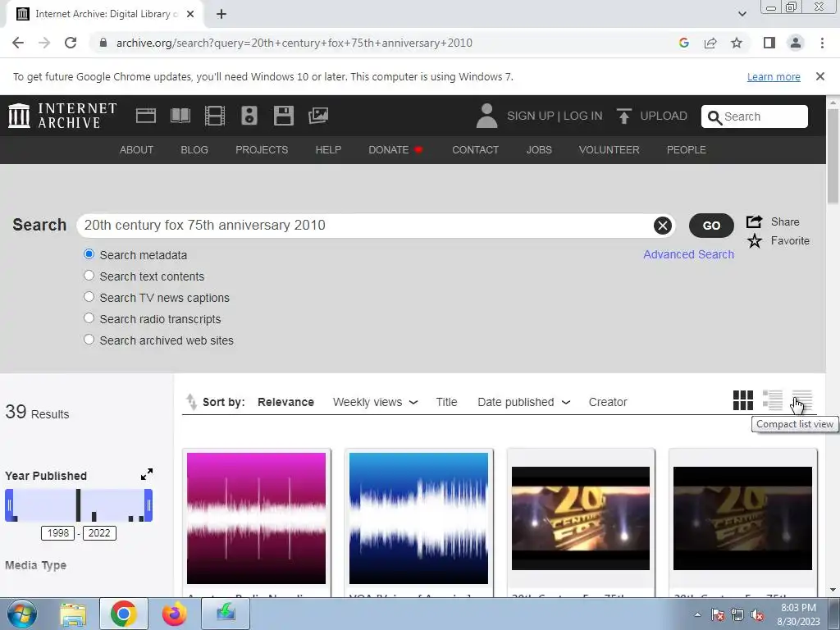Switch to compact list view
Image resolution: width=840 pixels, height=630 pixels.
[x=802, y=400]
